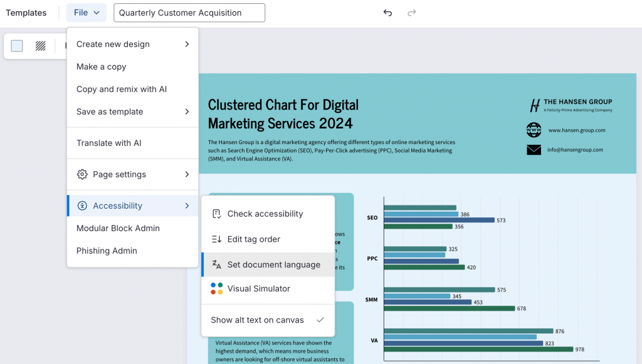The height and width of the screenshot is (364, 642).
Task: Select the VA bar labeled 978
Action: point(478,349)
